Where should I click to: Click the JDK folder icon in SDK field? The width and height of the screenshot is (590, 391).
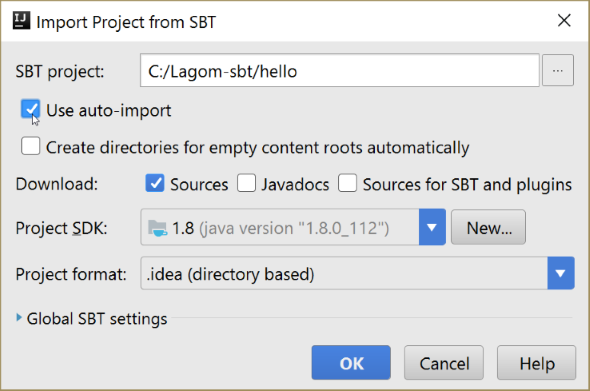[157, 228]
